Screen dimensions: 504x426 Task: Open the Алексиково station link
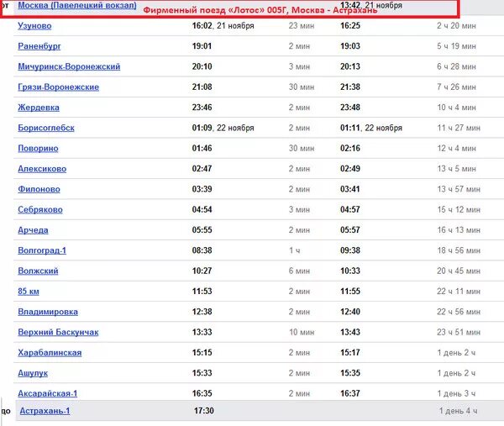click(x=42, y=169)
